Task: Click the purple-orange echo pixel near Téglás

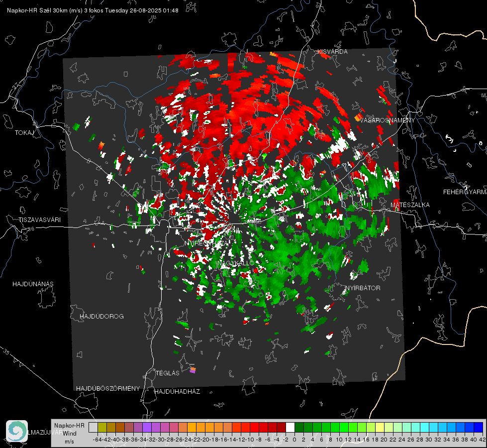Action: 193,370
